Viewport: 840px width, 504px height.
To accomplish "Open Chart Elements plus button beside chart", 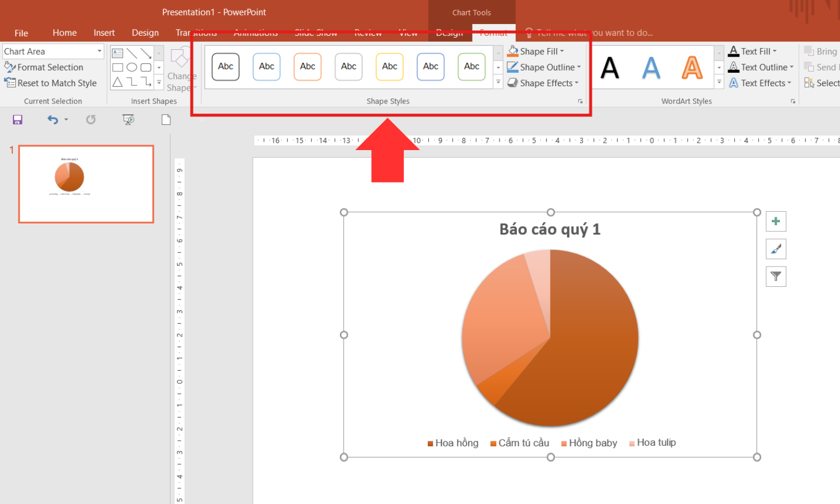I will coord(776,221).
